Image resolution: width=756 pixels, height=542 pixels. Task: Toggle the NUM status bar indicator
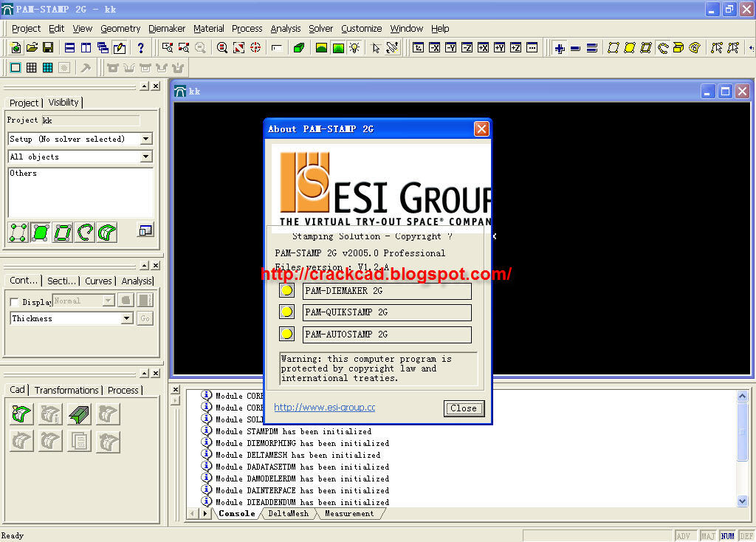point(727,536)
